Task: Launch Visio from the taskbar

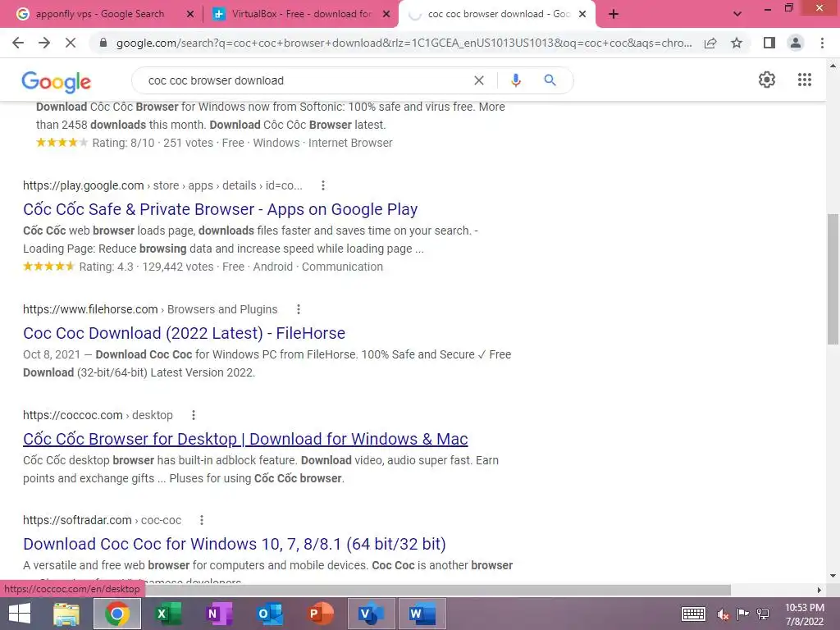Action: (372, 614)
